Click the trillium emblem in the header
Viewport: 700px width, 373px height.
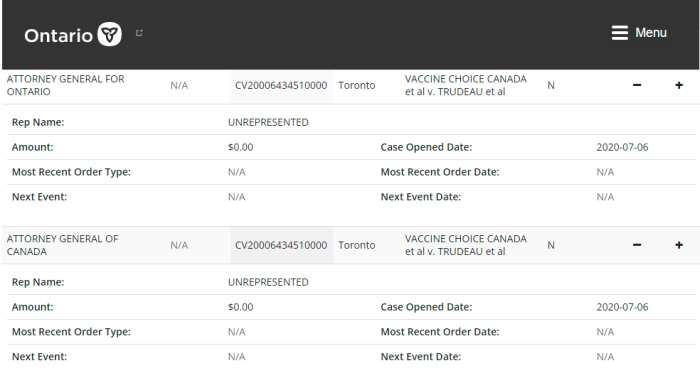pyautogui.click(x=109, y=34)
